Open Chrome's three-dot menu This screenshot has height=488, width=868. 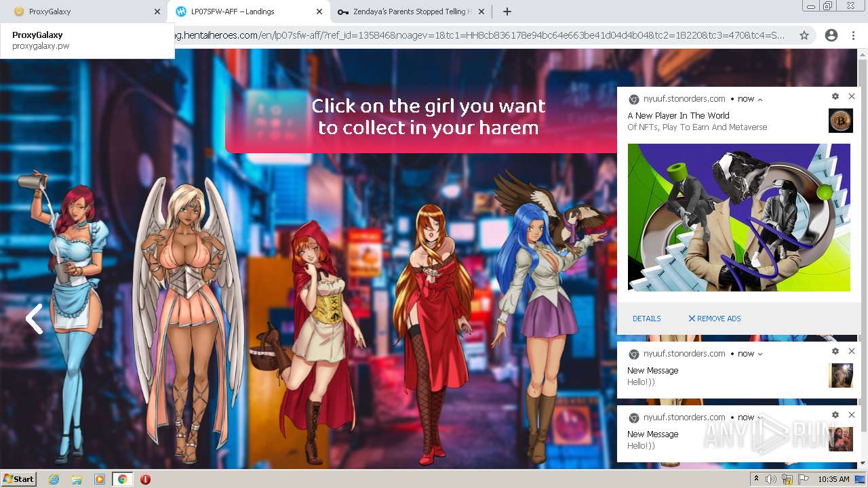click(853, 35)
